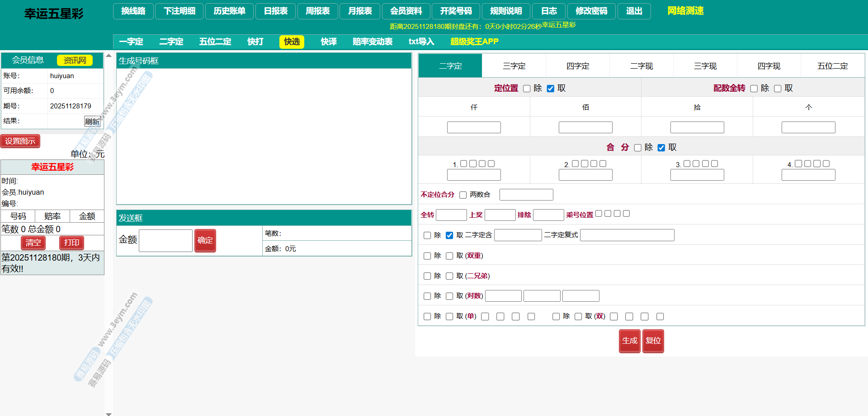Viewport: 868px width, 416px height.
Task: Uncheck 取 checkbox for 合分
Action: tap(661, 148)
